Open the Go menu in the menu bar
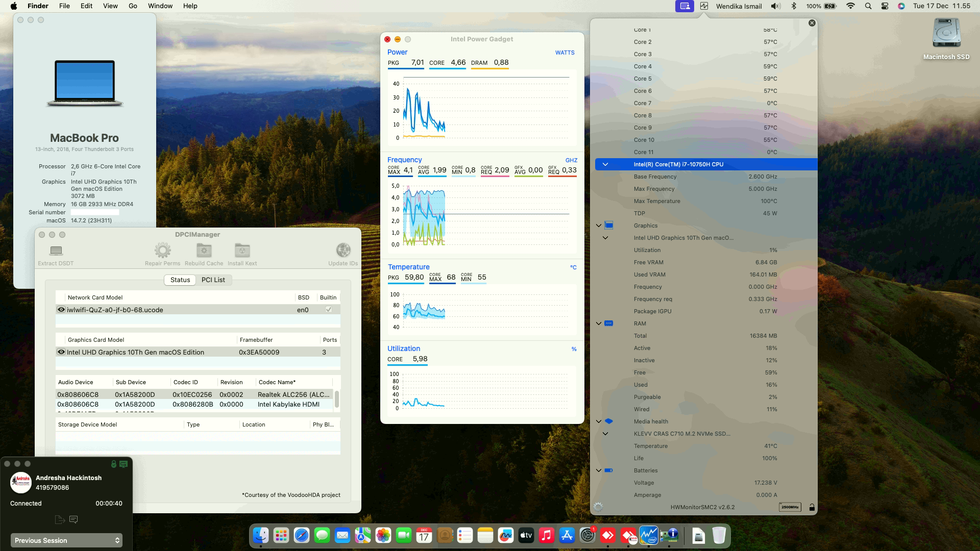980x551 pixels. (132, 6)
